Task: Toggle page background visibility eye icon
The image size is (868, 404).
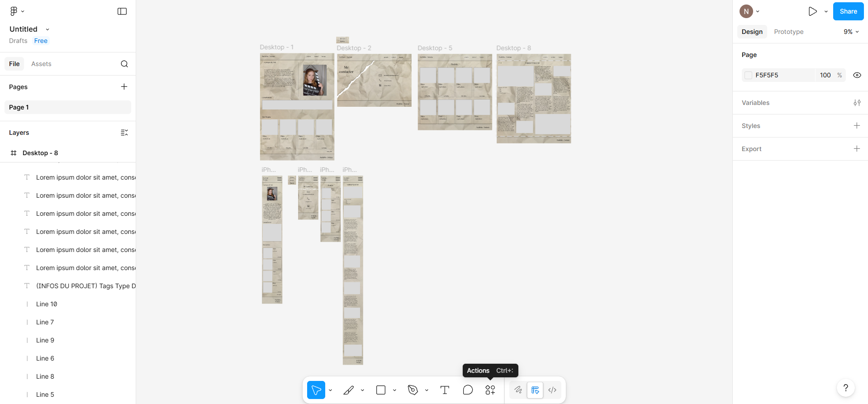Action: coord(857,75)
